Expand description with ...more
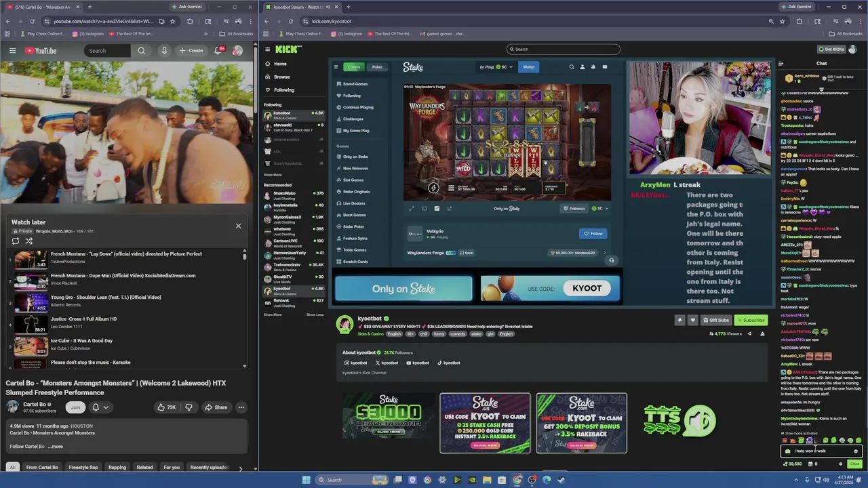868x488 pixels. point(56,447)
